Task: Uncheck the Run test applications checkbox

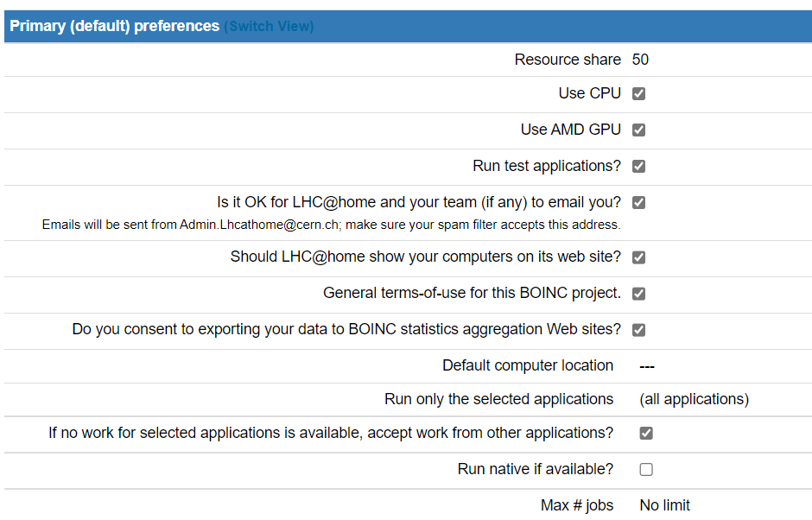Action: point(639,167)
